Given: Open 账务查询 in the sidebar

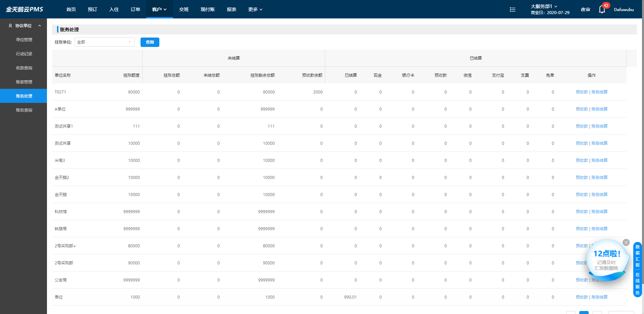Looking at the screenshot, I should click(x=23, y=110).
